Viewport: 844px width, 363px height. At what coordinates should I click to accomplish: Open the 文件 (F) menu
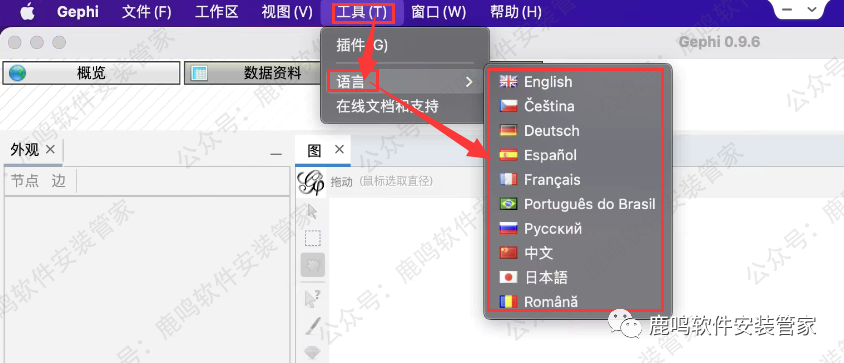click(146, 12)
